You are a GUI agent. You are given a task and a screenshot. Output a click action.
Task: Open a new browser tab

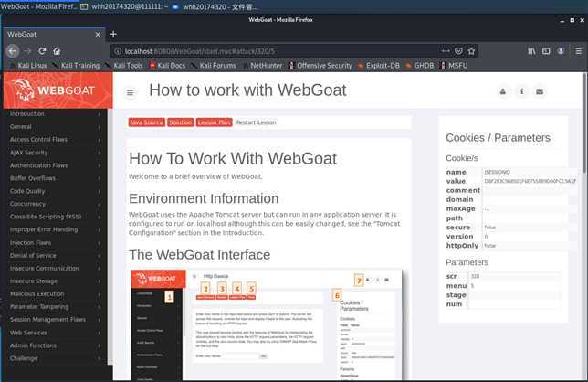(113, 34)
